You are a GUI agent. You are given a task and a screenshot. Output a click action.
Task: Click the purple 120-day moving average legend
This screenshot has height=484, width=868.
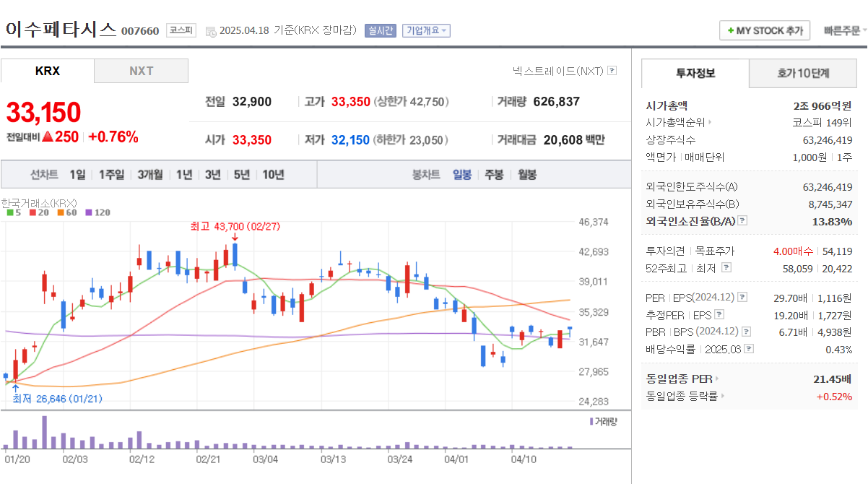pos(97,212)
